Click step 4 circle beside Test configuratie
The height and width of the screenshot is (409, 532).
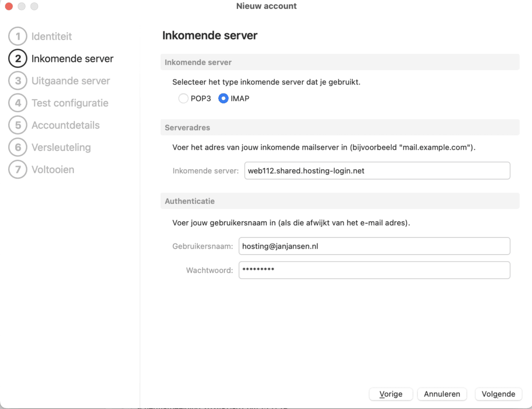[x=18, y=103]
